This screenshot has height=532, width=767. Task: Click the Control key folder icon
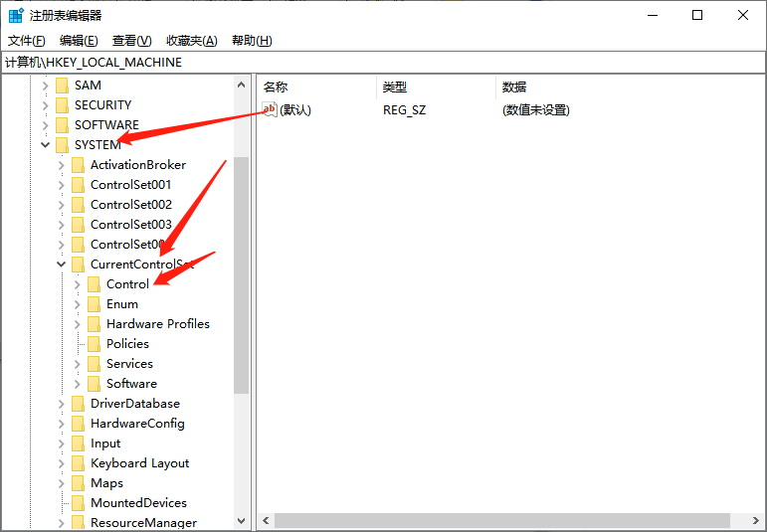pos(94,284)
